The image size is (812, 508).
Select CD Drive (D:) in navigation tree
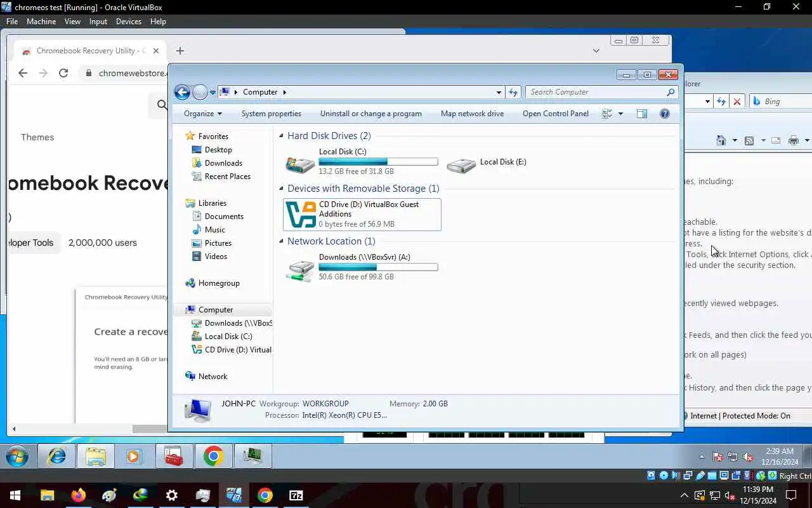click(237, 350)
